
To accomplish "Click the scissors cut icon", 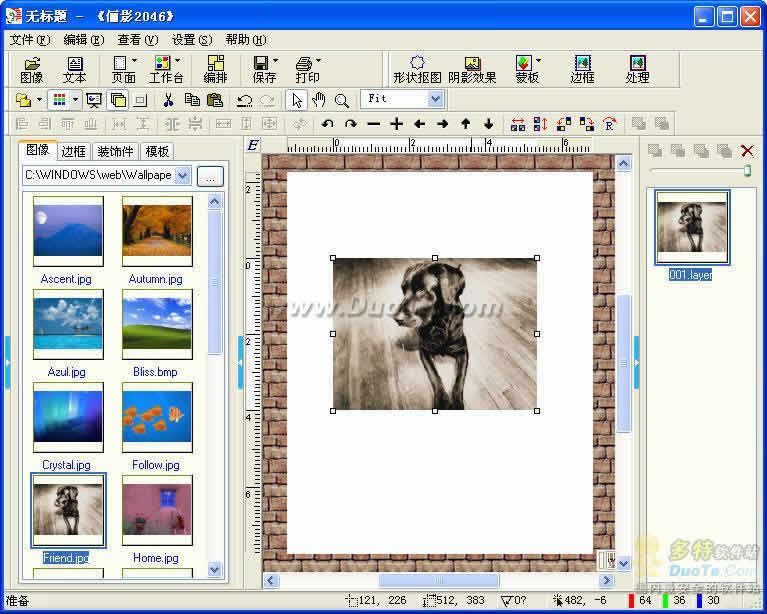I will tap(168, 100).
